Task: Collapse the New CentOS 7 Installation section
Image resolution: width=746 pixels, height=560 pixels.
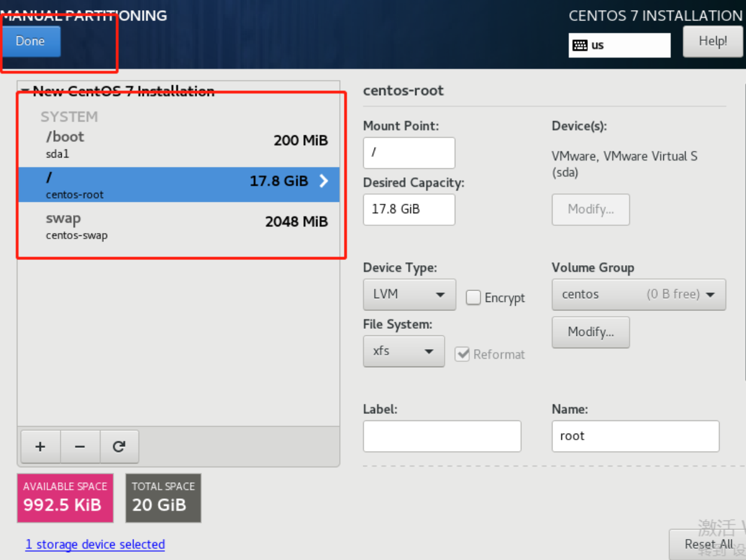Action: coord(25,91)
